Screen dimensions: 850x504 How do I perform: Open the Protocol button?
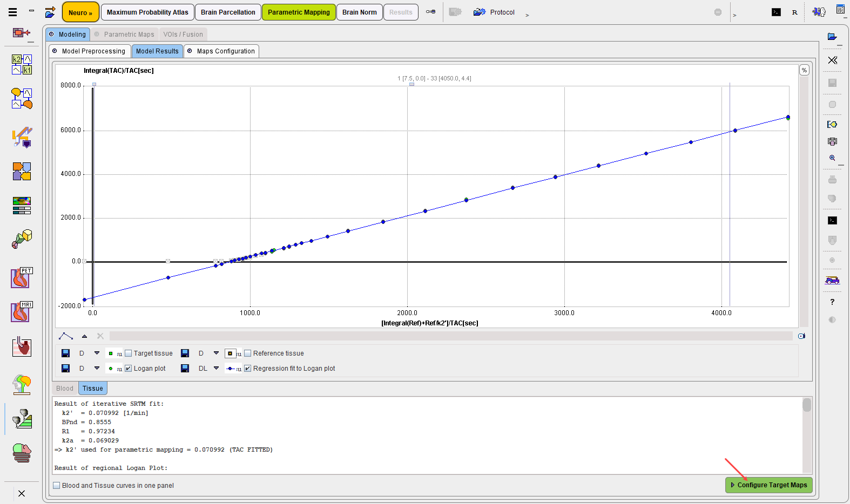coord(495,12)
